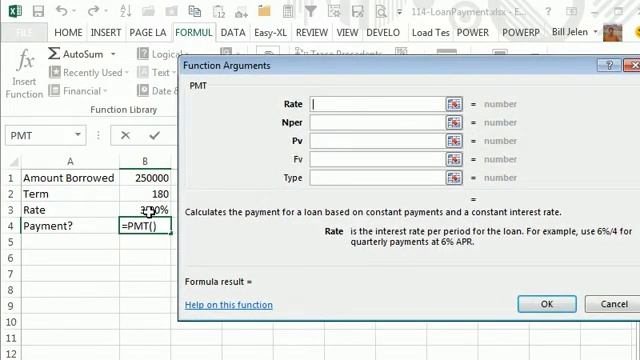The height and width of the screenshot is (360, 640).
Task: Click the Excel application icon
Action: (x=15, y=11)
